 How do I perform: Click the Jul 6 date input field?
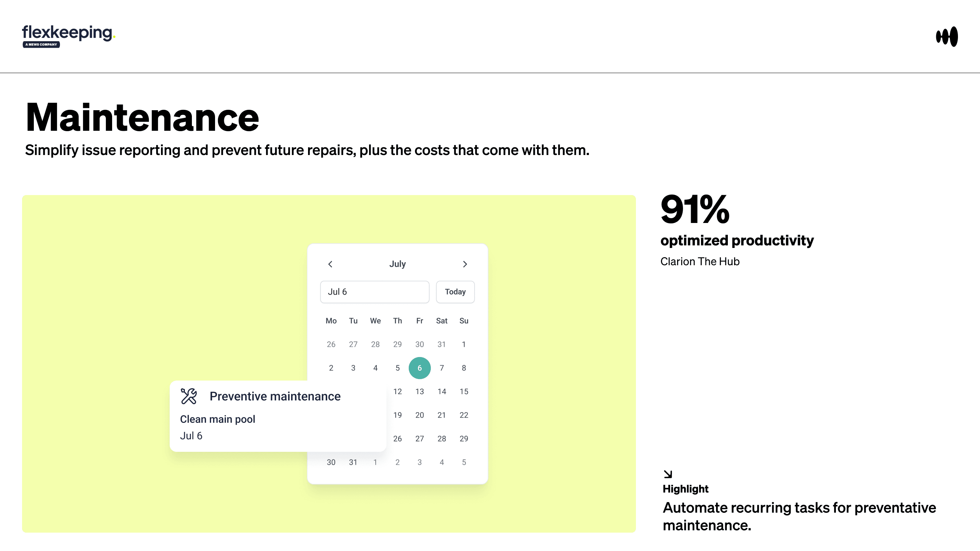374,292
